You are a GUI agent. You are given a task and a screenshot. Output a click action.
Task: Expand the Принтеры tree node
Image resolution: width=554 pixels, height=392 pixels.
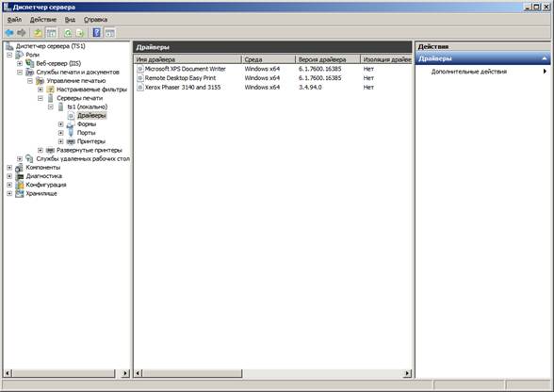click(60, 141)
